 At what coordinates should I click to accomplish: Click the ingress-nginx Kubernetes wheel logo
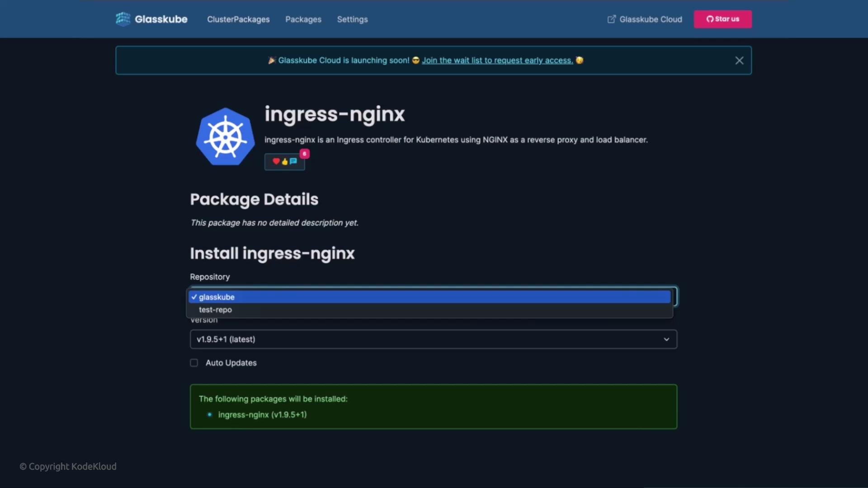tap(225, 136)
